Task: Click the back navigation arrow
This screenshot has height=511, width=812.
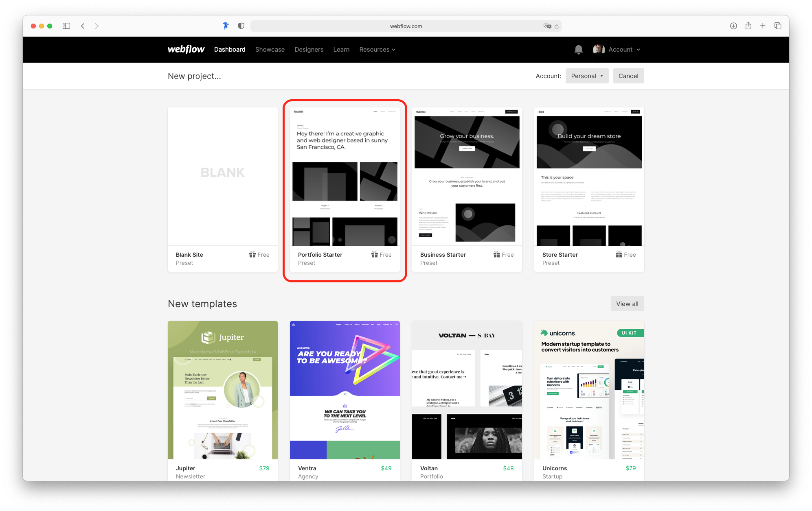Action: (x=83, y=26)
